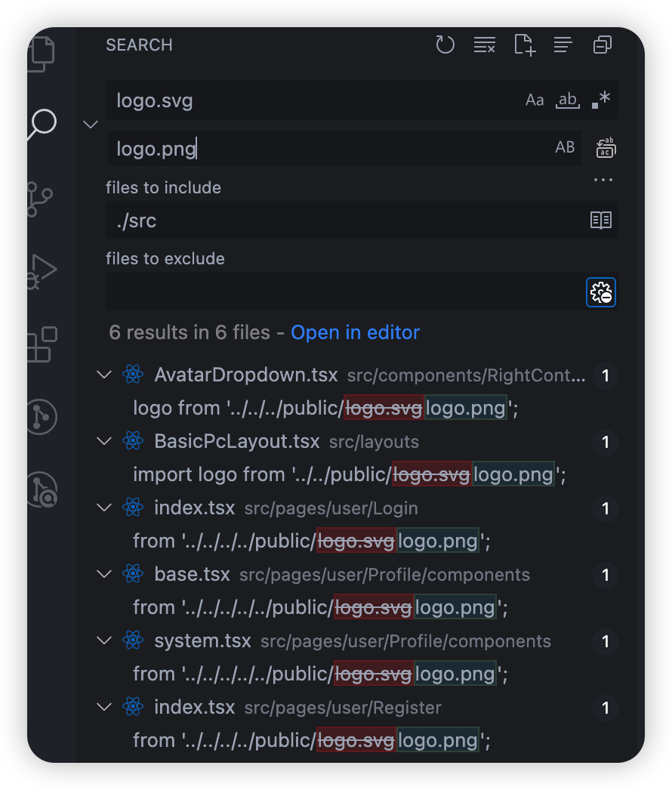Collapse all search results icon

click(x=603, y=45)
